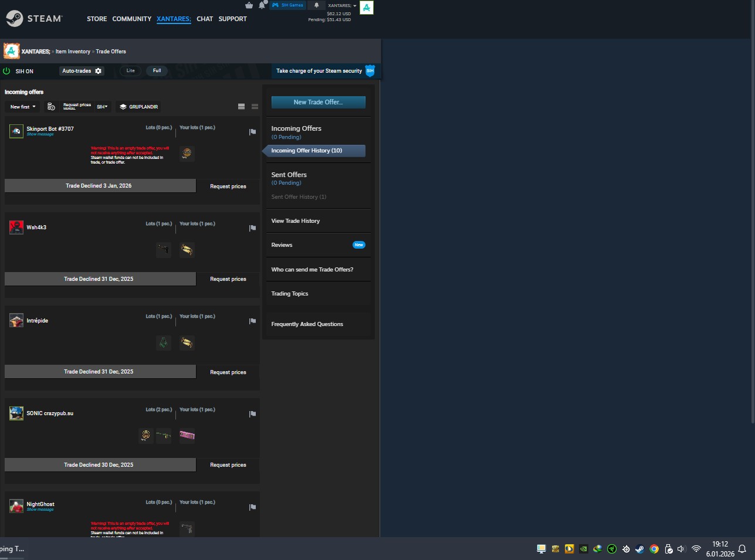Viewport: 755px width, 560px height.
Task: Click SONIC crazypub.su avatar
Action: (x=16, y=413)
